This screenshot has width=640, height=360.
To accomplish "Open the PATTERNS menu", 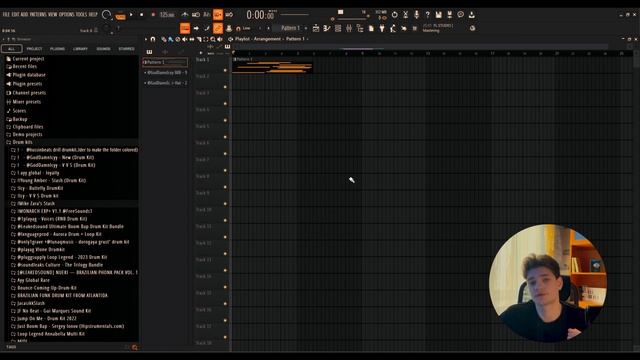I will [x=38, y=14].
